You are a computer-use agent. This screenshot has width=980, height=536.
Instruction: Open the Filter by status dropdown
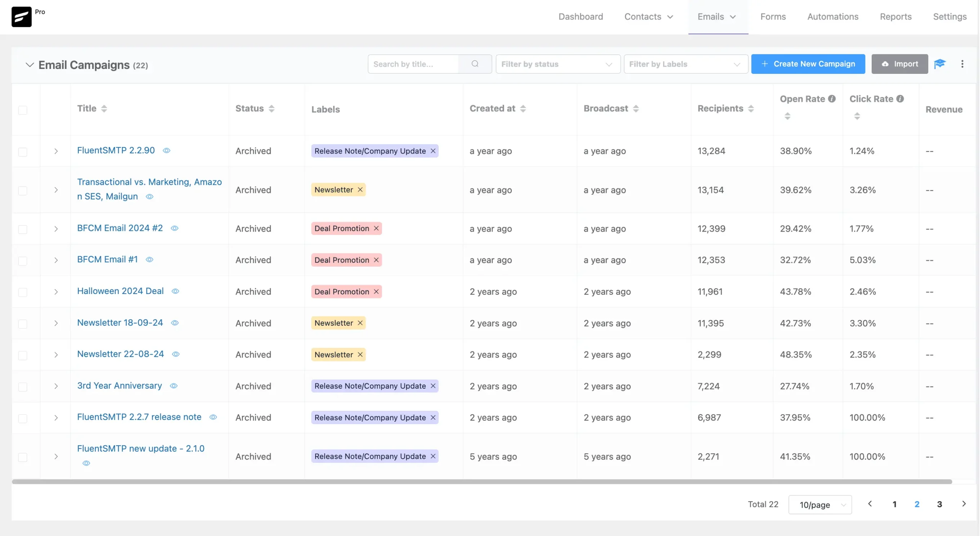pos(558,64)
